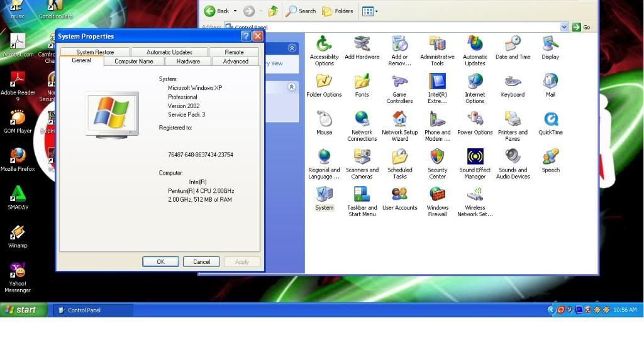The width and height of the screenshot is (644, 362).
Task: Open the Back history dropdown arrow
Action: [x=235, y=11]
